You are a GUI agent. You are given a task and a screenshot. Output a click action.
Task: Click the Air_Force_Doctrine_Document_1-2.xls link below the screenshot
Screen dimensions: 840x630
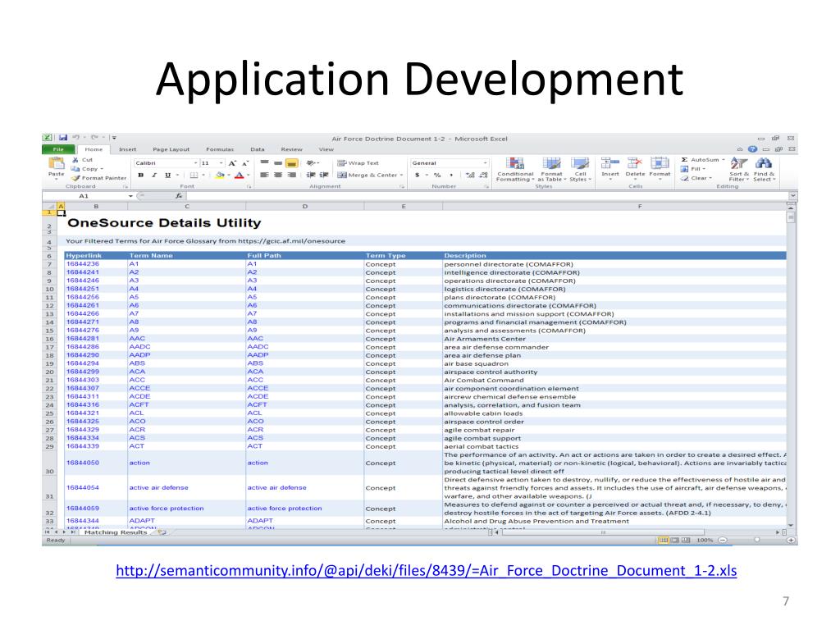(426, 571)
